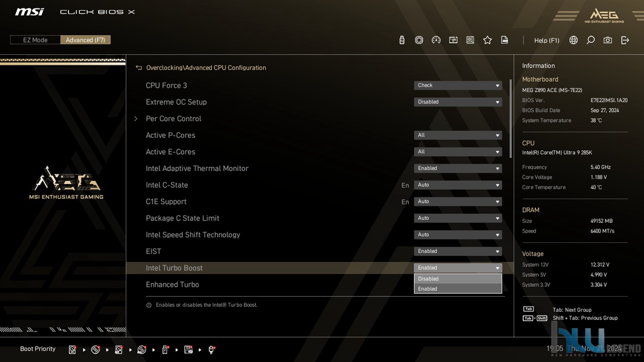Click the Turbo Boost description text

pyautogui.click(x=206, y=305)
